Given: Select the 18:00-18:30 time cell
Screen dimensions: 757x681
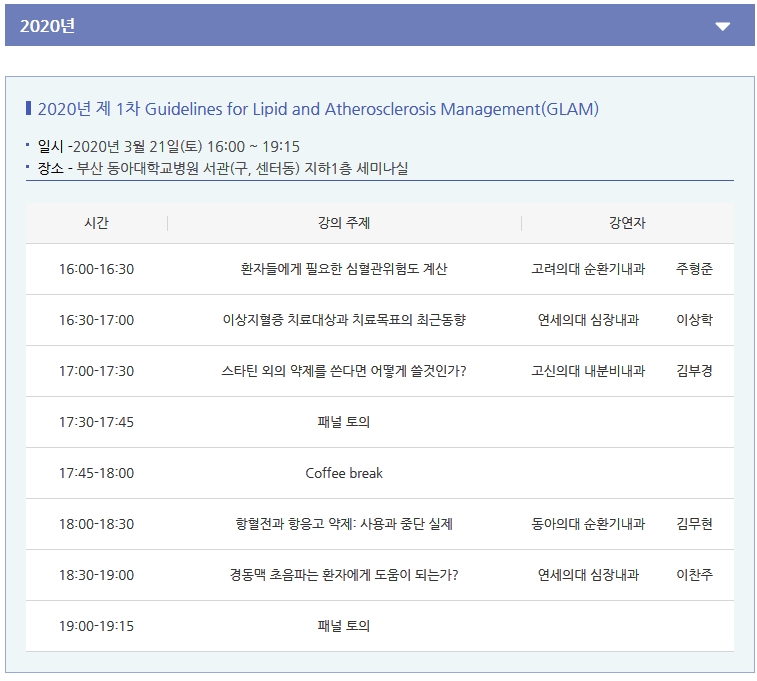Looking at the screenshot, I should [96, 524].
